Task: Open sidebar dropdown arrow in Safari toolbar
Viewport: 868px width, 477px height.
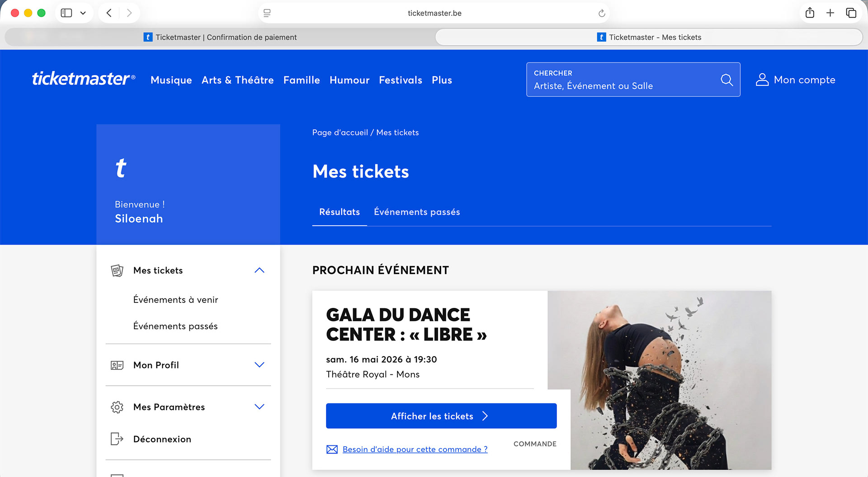Action: [83, 13]
